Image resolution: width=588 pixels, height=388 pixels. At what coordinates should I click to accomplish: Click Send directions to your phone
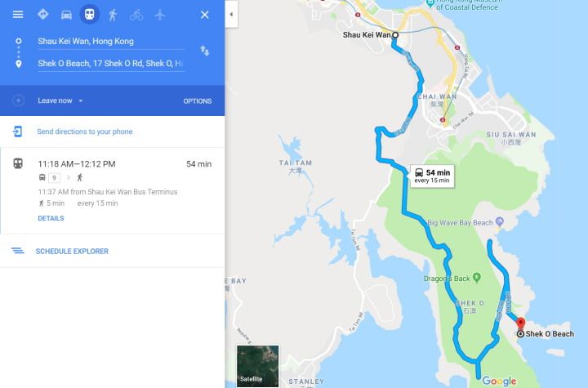[x=84, y=132]
